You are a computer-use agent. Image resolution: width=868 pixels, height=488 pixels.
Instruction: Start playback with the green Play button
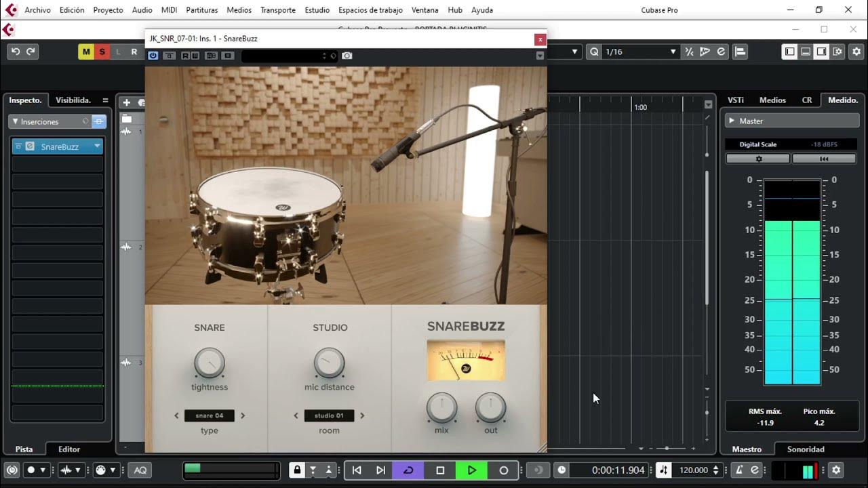[x=472, y=470]
